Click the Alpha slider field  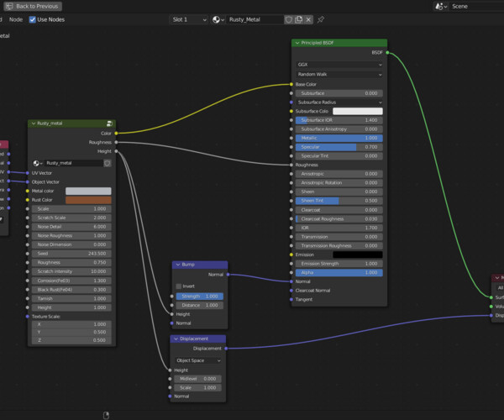coord(339,272)
